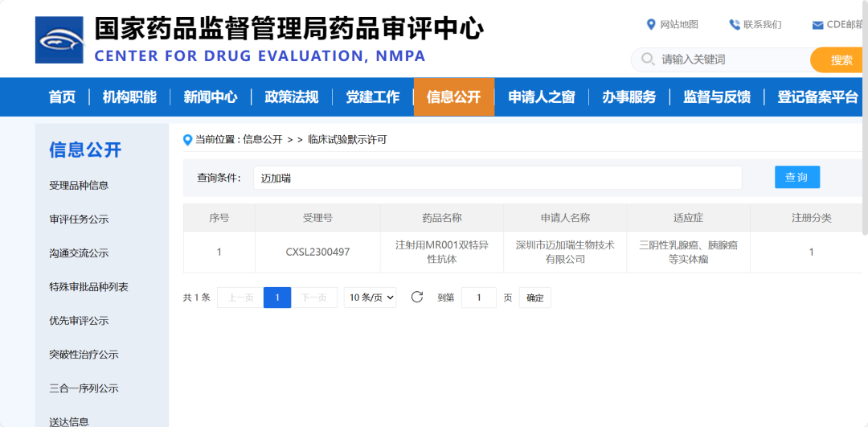This screenshot has width=868, height=427.
Task: Select page number 1 in pagination
Action: coord(277,298)
